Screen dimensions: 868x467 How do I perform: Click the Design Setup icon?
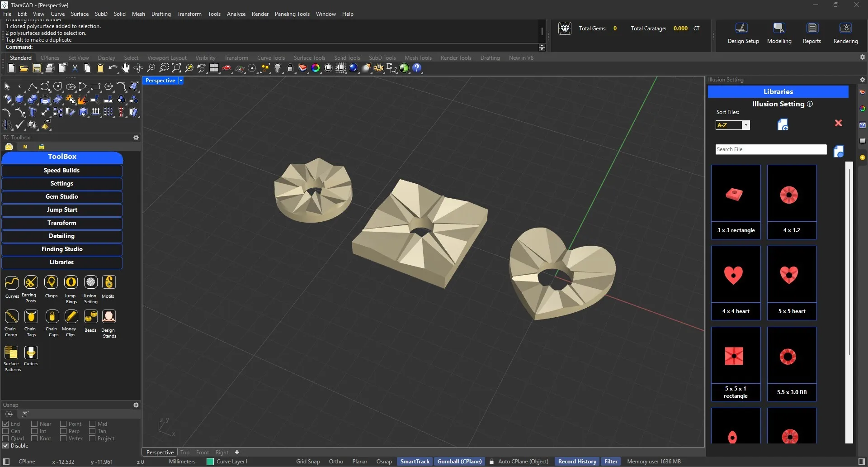click(x=742, y=29)
